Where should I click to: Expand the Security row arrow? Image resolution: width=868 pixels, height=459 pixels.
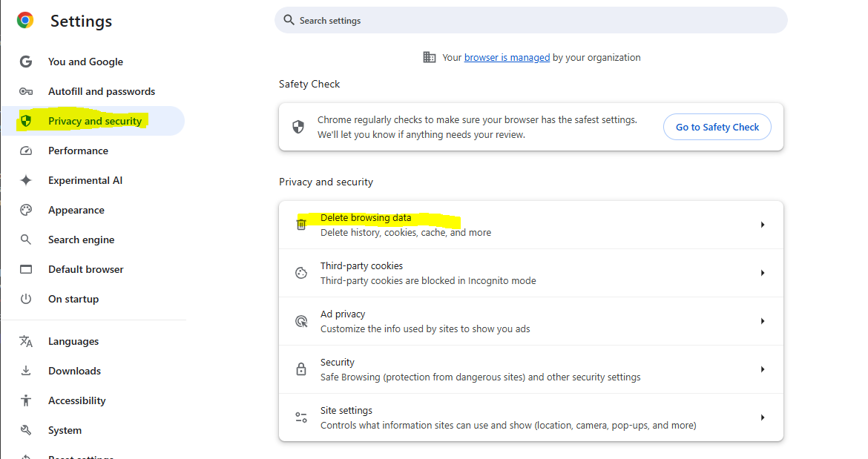(762, 369)
